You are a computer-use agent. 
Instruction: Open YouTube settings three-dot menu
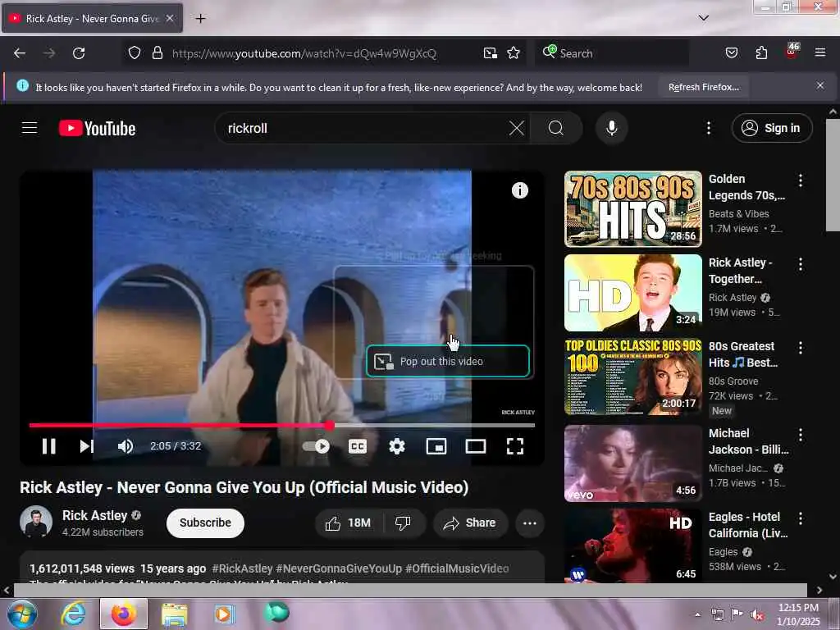(x=708, y=128)
